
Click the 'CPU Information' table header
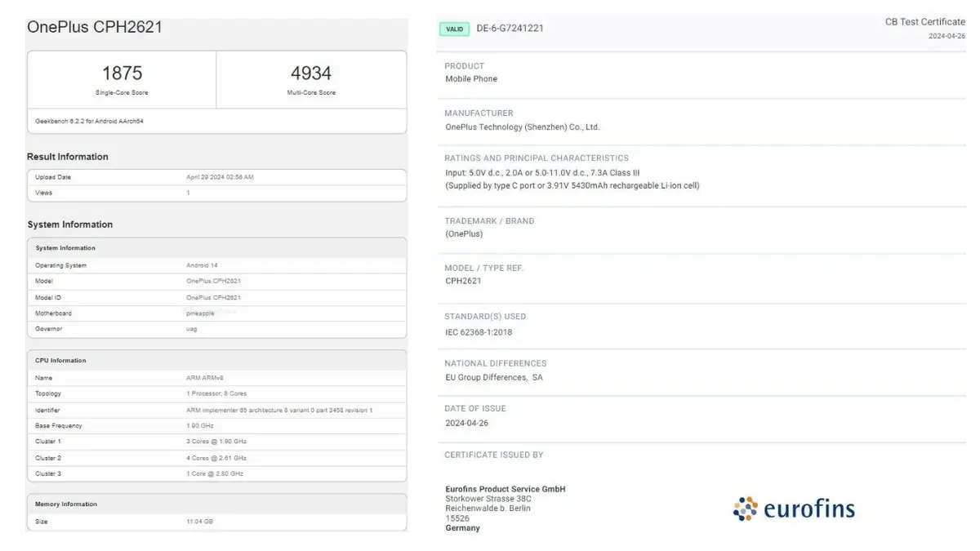(x=216, y=360)
